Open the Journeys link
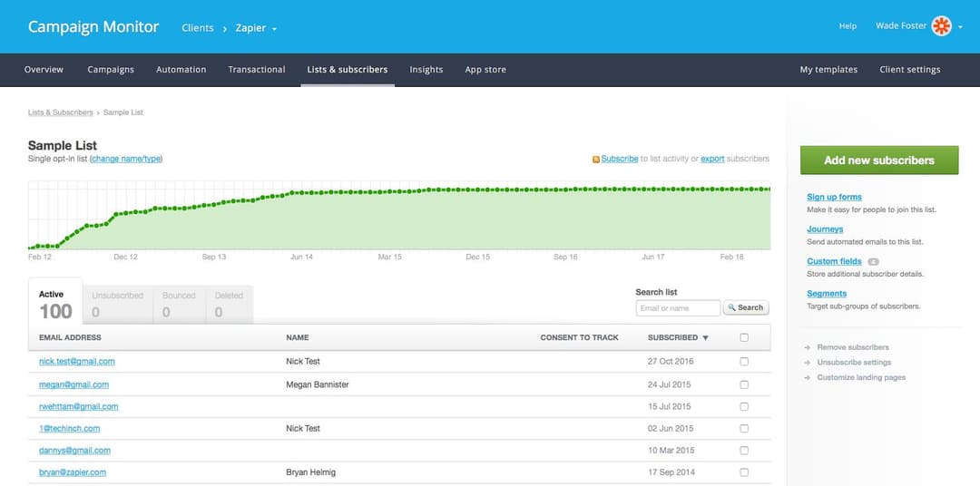Image resolution: width=980 pixels, height=486 pixels. click(x=825, y=229)
